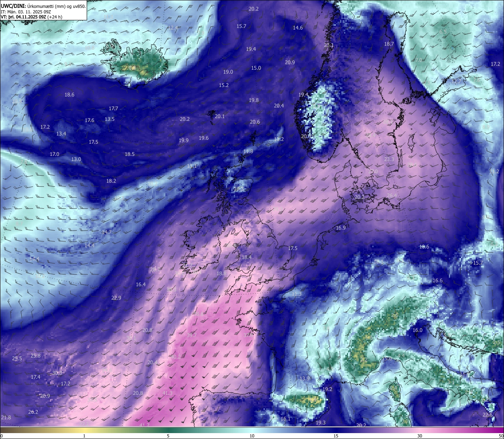Image resolution: width=504 pixels, height=439 pixels.
Task: Click the 23.3 value over Sweden
Action: tap(389, 159)
